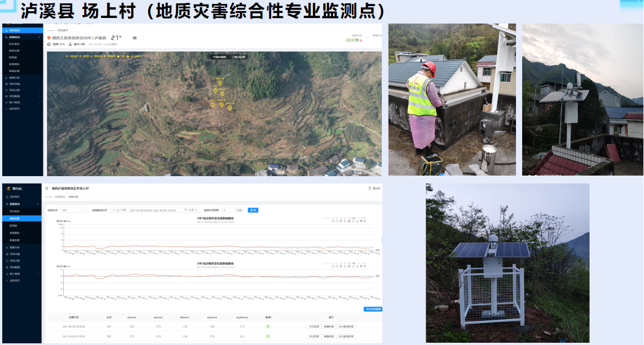The width and height of the screenshot is (644, 345).
Task: Click the user avatar icon in the lower panel
Action: pos(369,188)
